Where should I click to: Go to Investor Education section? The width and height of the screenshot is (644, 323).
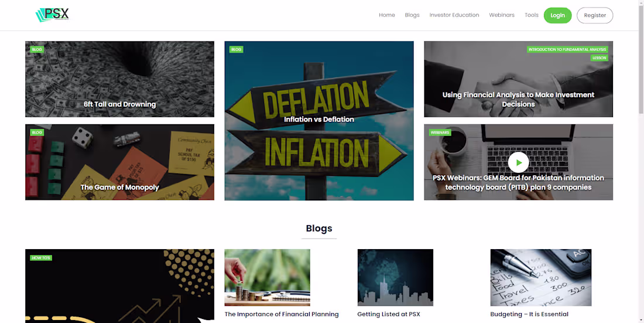click(x=454, y=15)
